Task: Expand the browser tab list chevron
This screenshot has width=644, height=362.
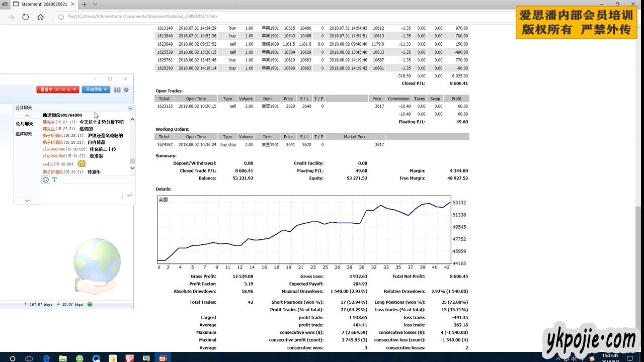Action: [94, 4]
